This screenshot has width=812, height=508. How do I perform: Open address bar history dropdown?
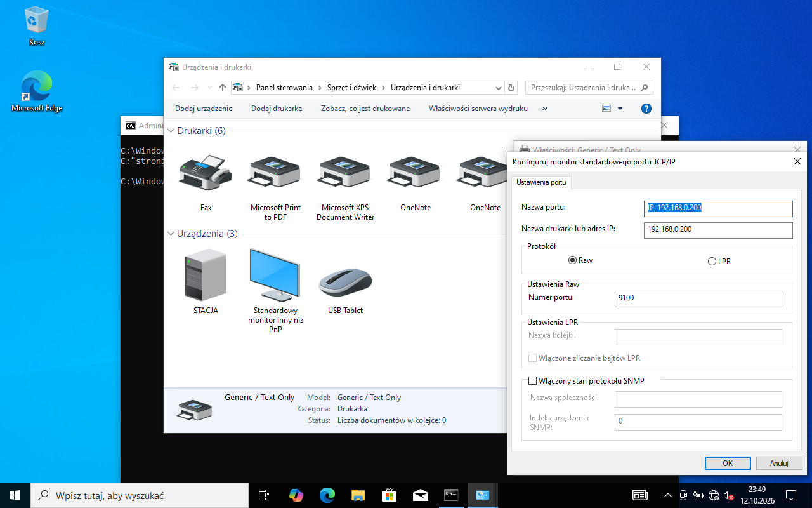point(497,88)
